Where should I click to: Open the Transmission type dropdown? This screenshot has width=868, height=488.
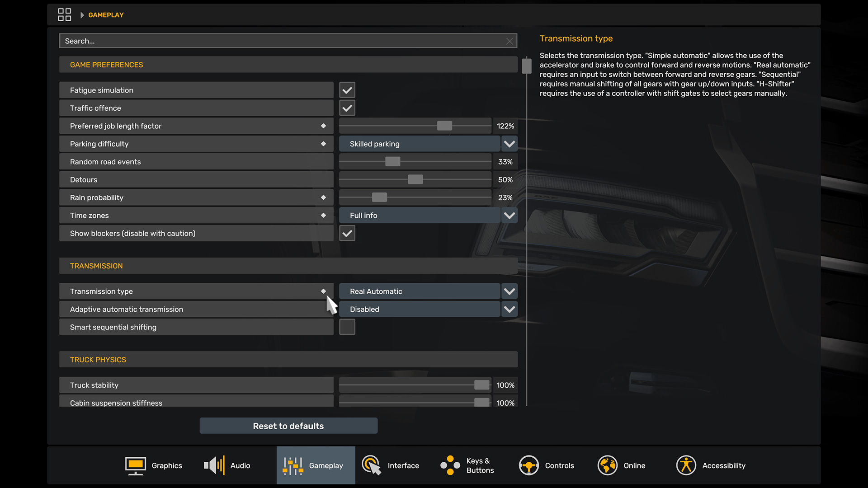click(509, 291)
